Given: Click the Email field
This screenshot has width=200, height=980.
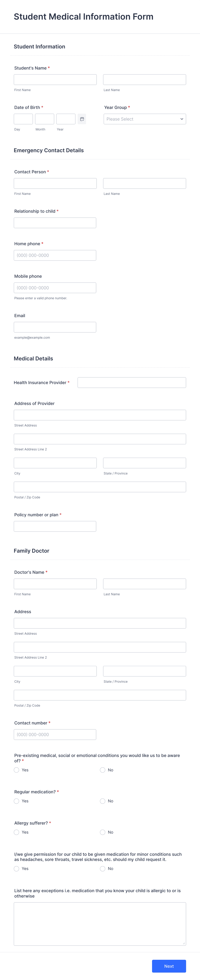Looking at the screenshot, I should coord(55,327).
